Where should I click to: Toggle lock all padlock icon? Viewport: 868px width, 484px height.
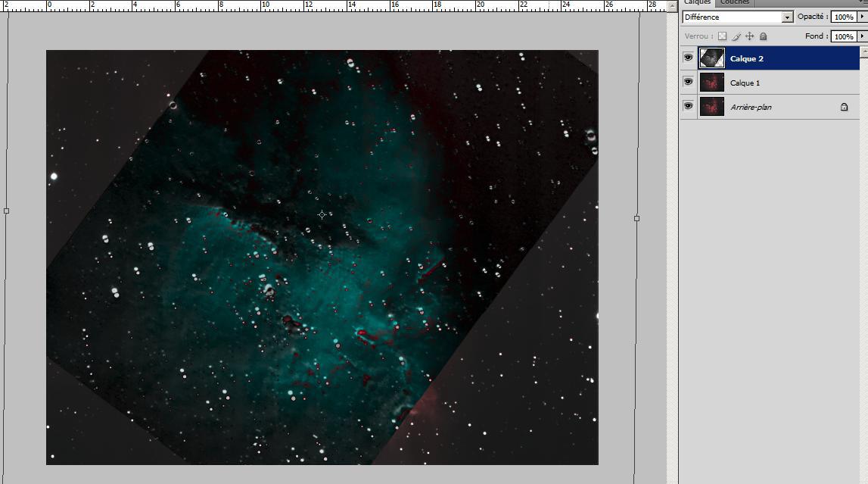pos(764,36)
